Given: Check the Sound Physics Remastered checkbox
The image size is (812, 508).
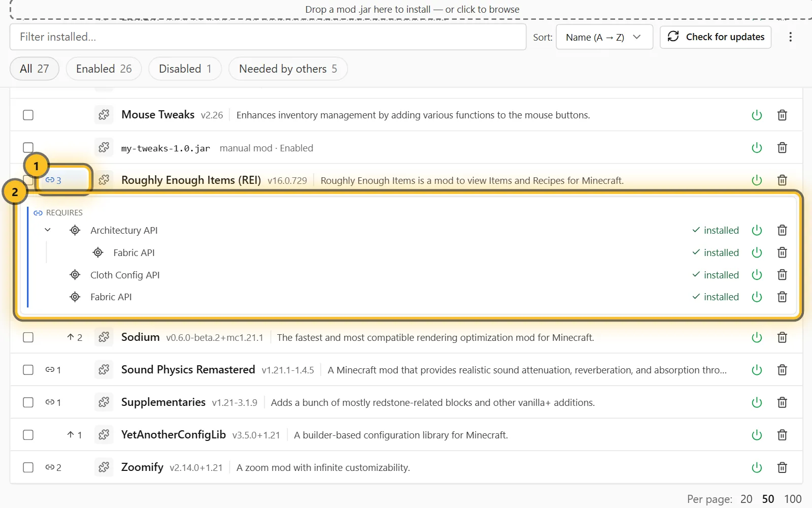Looking at the screenshot, I should coord(28,370).
